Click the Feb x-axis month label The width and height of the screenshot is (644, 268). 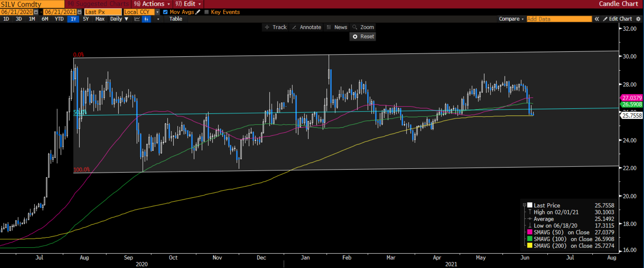click(x=347, y=258)
